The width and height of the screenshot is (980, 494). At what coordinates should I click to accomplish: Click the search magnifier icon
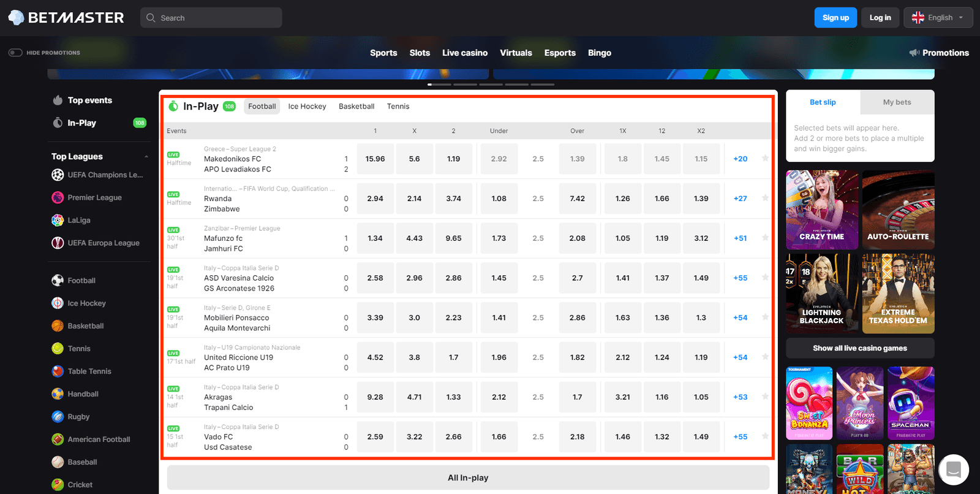[x=151, y=18]
